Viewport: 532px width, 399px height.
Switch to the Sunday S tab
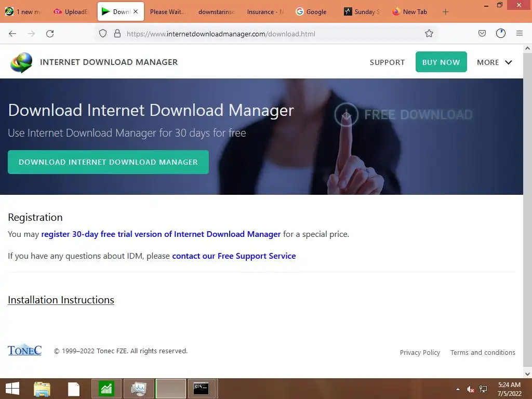[x=362, y=12]
